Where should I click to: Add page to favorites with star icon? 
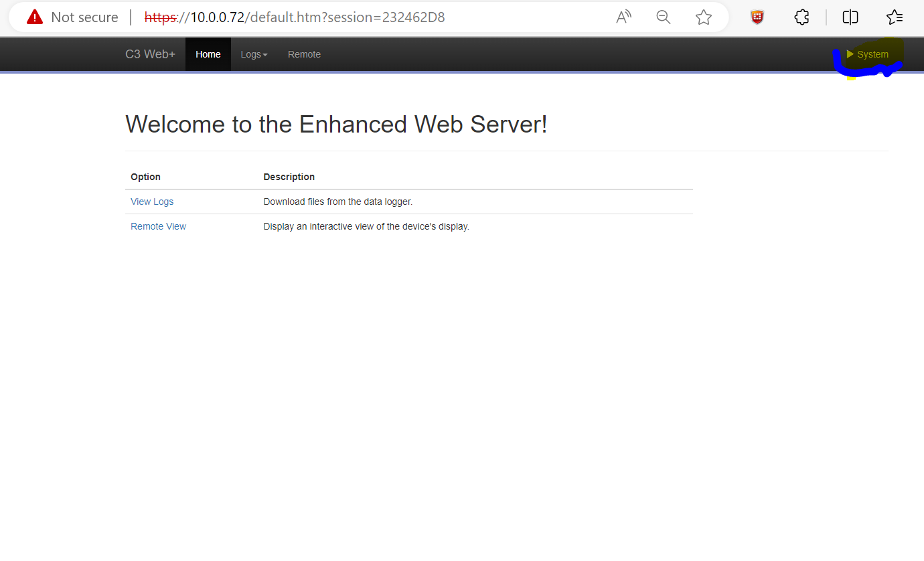point(704,17)
